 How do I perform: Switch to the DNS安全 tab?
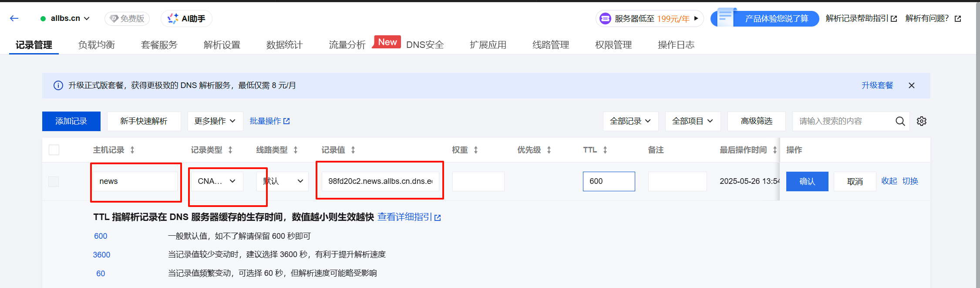click(x=425, y=45)
